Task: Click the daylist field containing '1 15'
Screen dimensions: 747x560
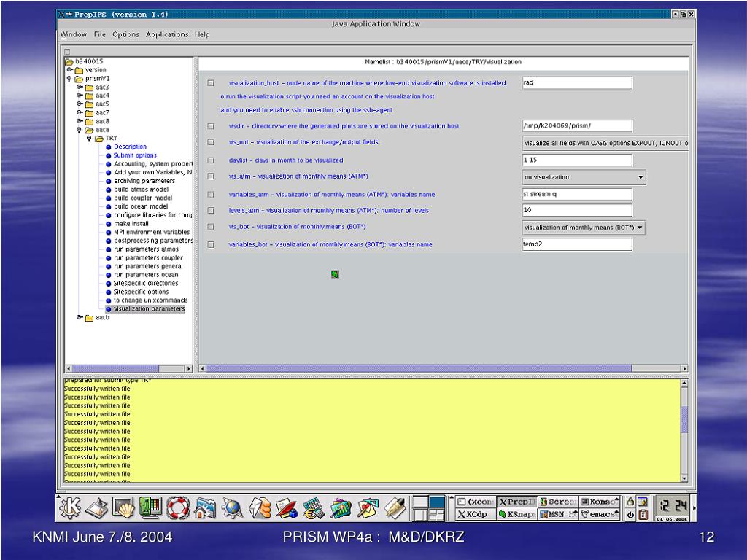Action: (577, 160)
